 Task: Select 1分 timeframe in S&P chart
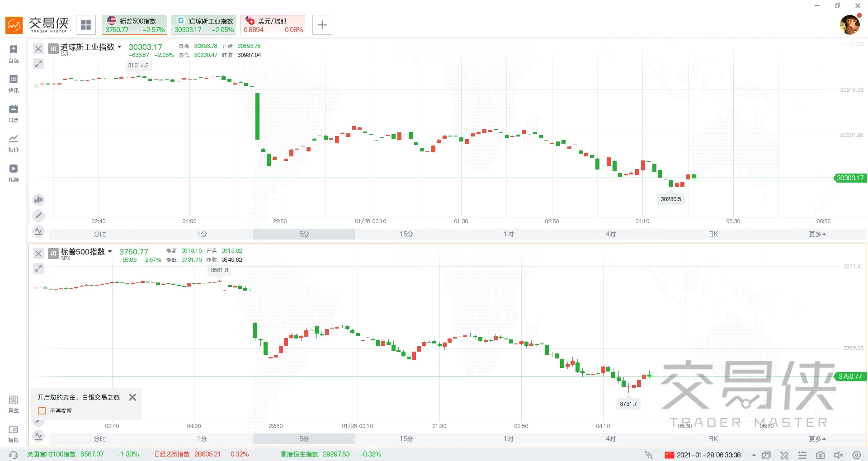(202, 439)
